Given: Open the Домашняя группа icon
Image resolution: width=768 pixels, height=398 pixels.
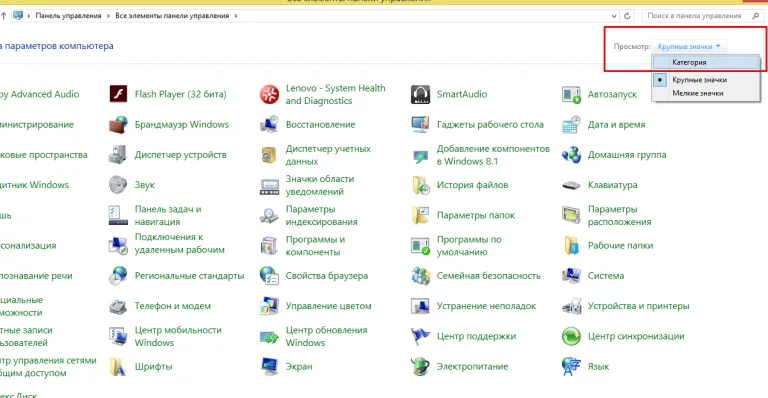Looking at the screenshot, I should 571,155.
